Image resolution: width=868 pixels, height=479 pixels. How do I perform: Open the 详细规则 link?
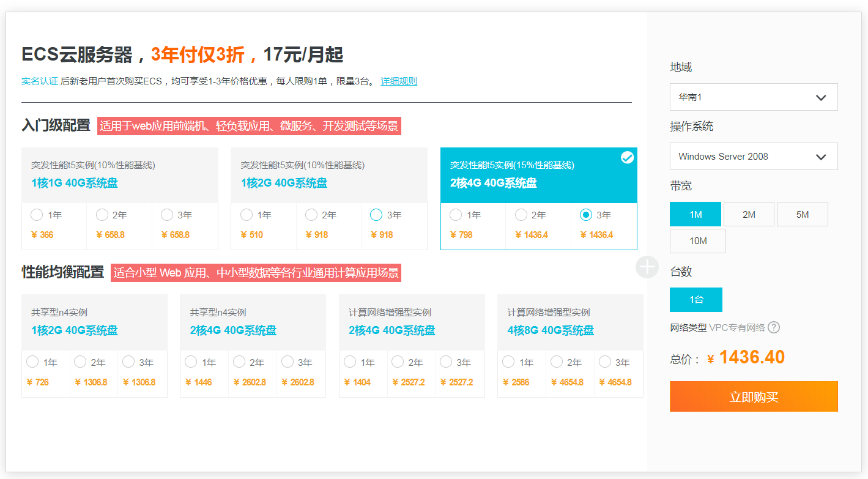pyautogui.click(x=399, y=81)
